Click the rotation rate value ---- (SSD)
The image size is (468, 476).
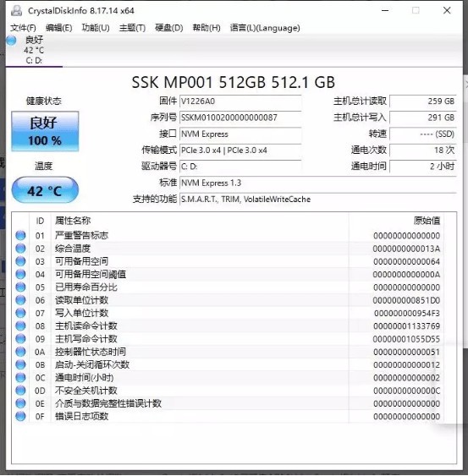[x=423, y=134]
